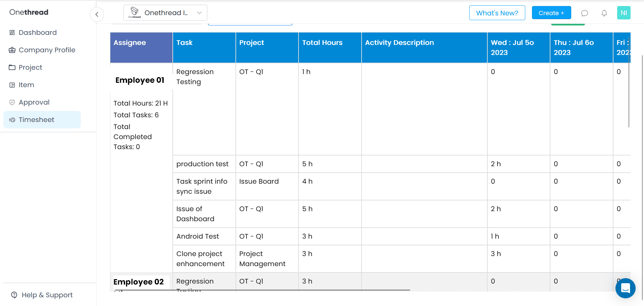Screen dimensions: 644x306
Task: Select the Dashboard icon in the sidebar
Action: coord(12,33)
